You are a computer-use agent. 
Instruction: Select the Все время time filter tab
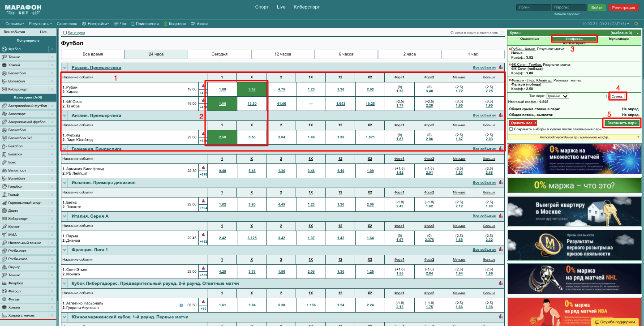pyautogui.click(x=93, y=54)
